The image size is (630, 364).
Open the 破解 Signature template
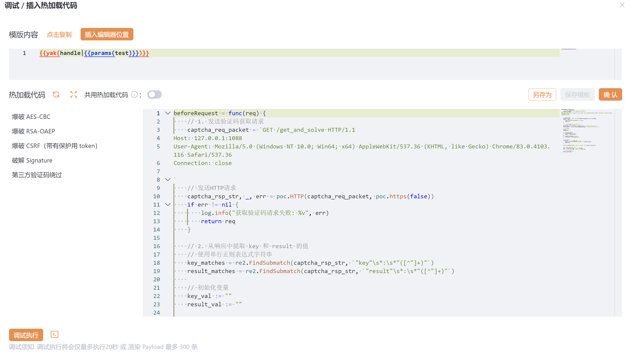click(x=32, y=160)
